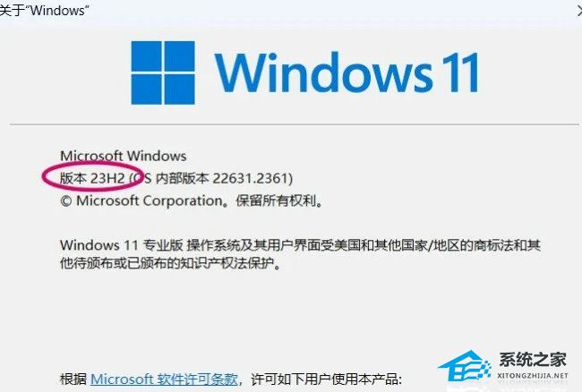
Task: Click the 系统之家 watermark text
Action: 533,359
